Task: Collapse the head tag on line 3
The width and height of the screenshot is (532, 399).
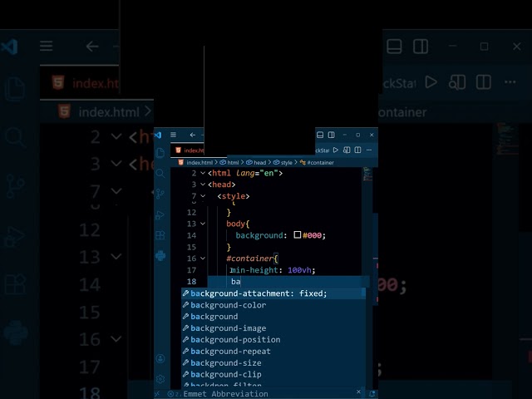Action: pyautogui.click(x=203, y=185)
